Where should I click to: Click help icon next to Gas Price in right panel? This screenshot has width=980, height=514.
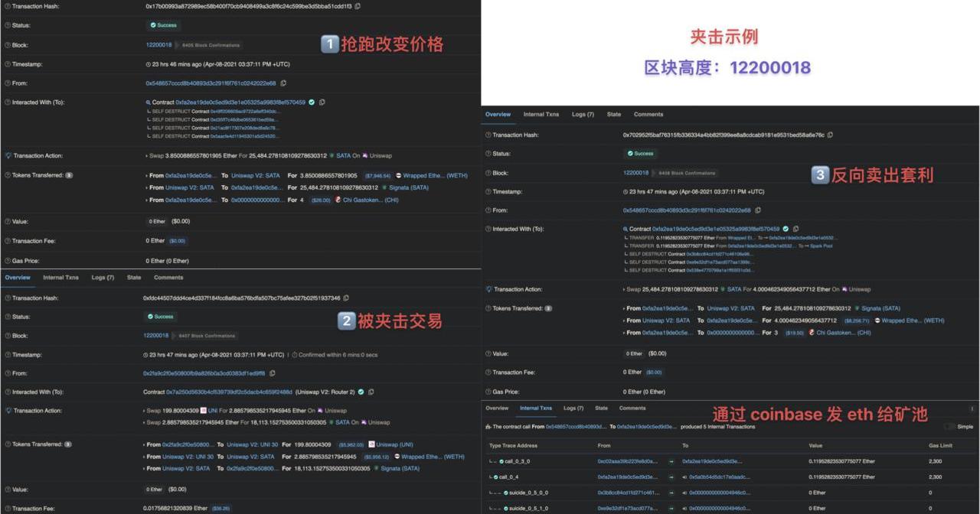tap(488, 392)
